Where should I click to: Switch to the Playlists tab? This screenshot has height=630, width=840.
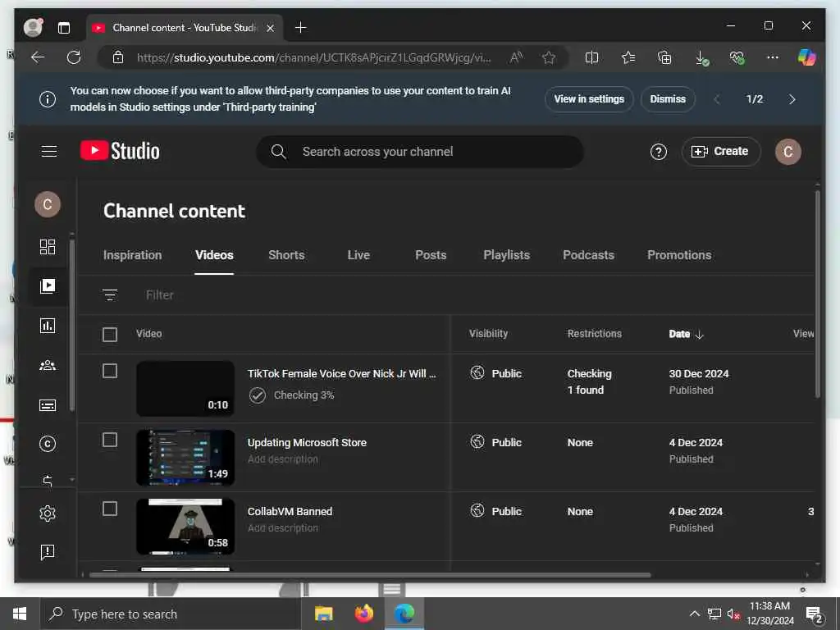pos(506,255)
